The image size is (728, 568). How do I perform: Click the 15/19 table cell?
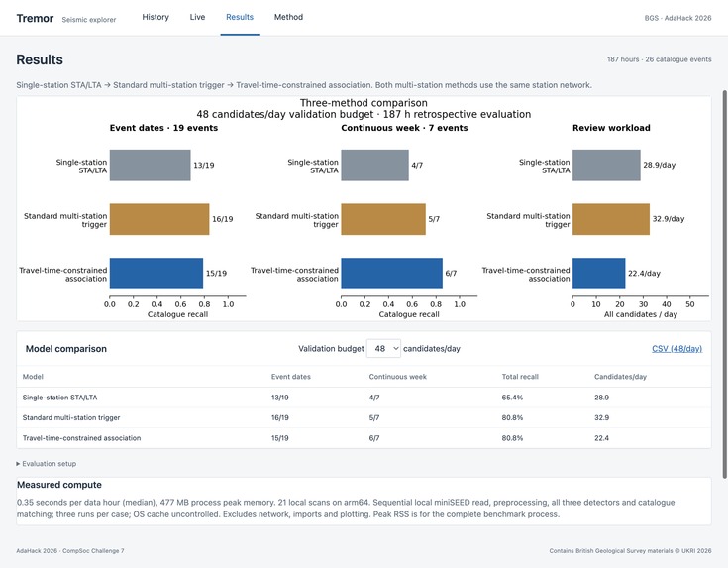280,438
